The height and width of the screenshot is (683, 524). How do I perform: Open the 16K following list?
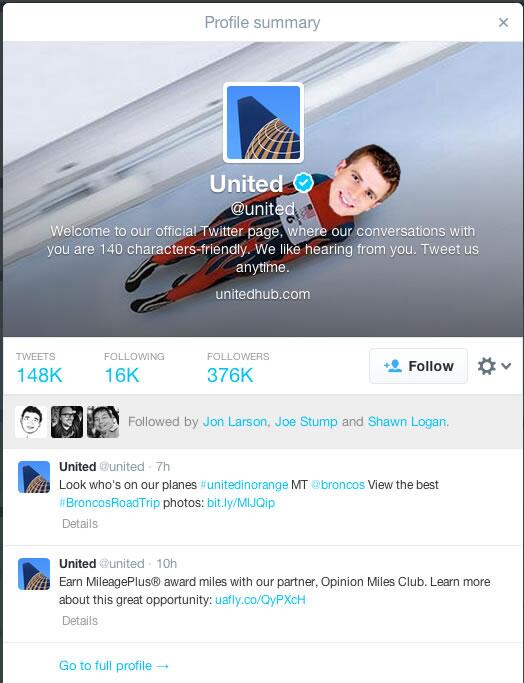(134, 369)
